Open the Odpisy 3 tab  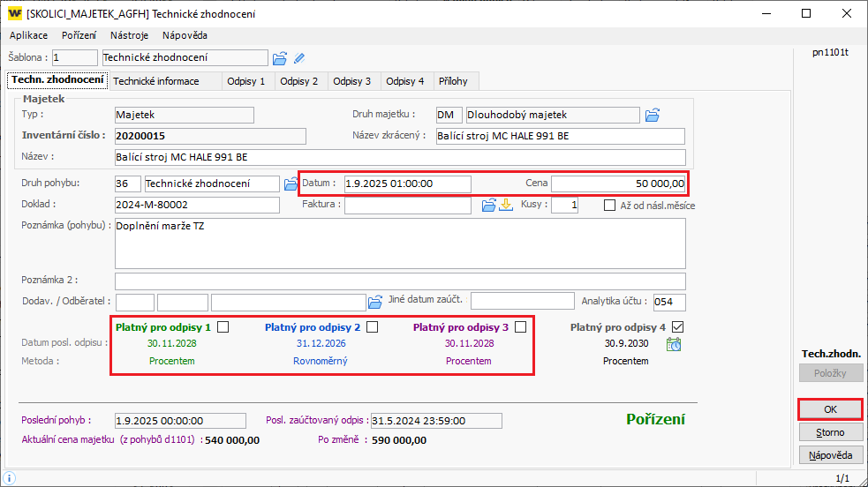(351, 81)
